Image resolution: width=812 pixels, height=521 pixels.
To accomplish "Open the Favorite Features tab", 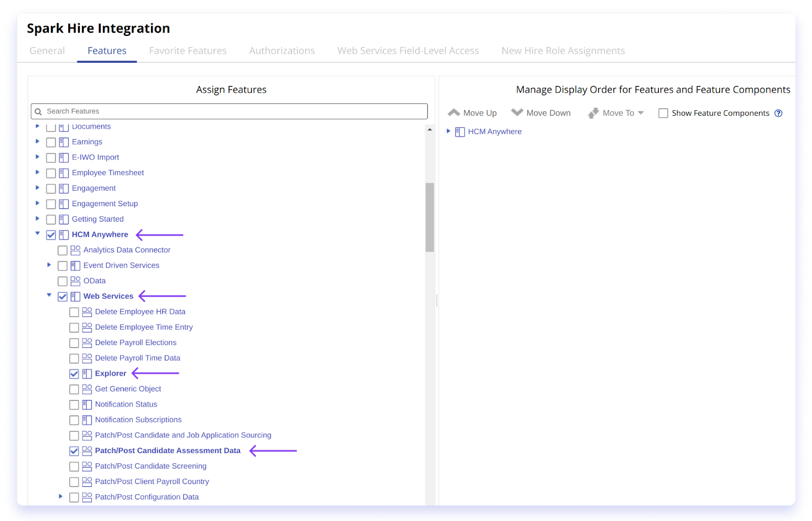I will [188, 51].
